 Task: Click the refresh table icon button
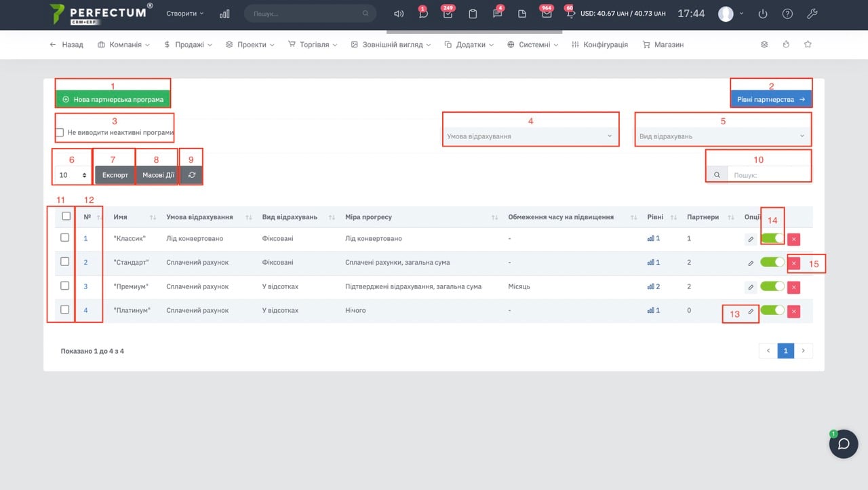pyautogui.click(x=191, y=174)
